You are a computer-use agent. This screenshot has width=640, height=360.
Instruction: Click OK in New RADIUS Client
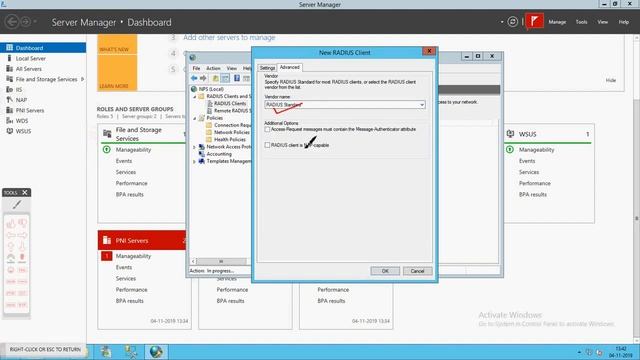point(385,271)
